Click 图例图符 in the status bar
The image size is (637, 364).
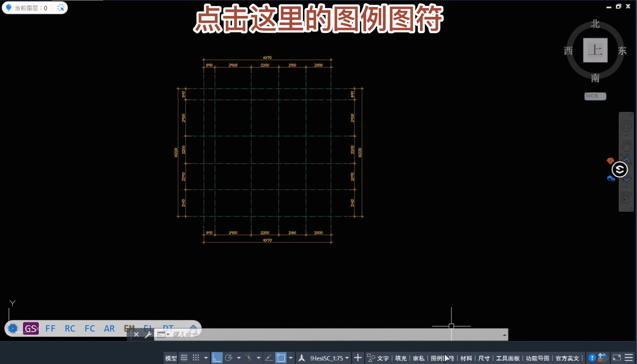click(x=442, y=358)
